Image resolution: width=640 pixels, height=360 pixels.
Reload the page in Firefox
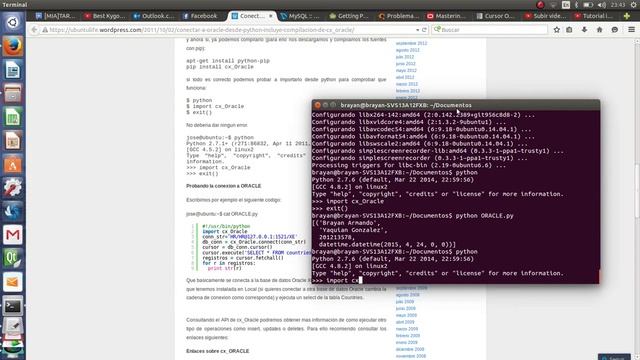424,30
